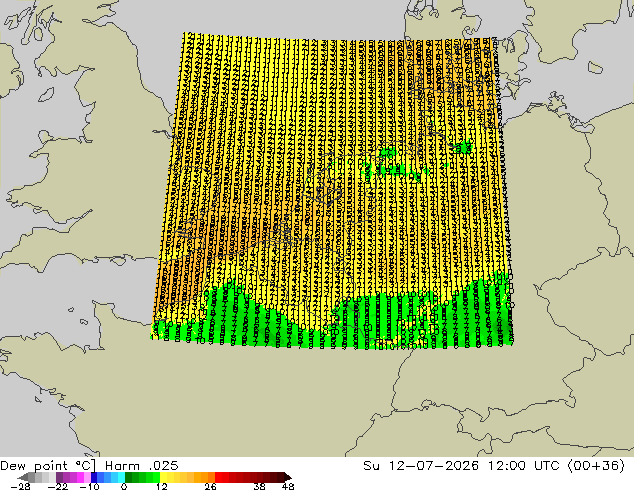Pick the dark purple swatch above the -22 label

tap(59, 477)
